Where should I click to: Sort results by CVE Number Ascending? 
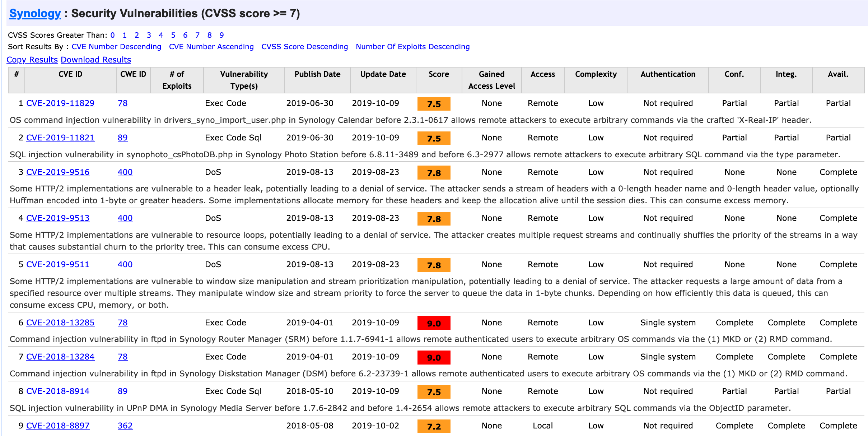[211, 47]
